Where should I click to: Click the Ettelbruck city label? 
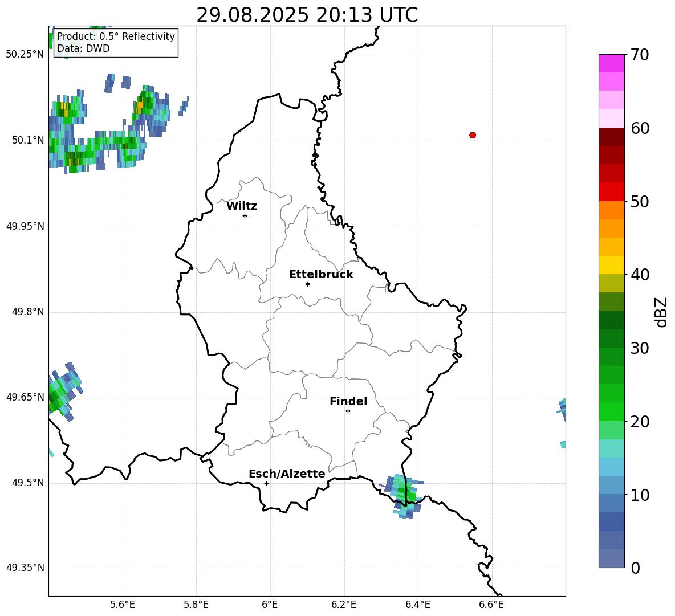[321, 275]
